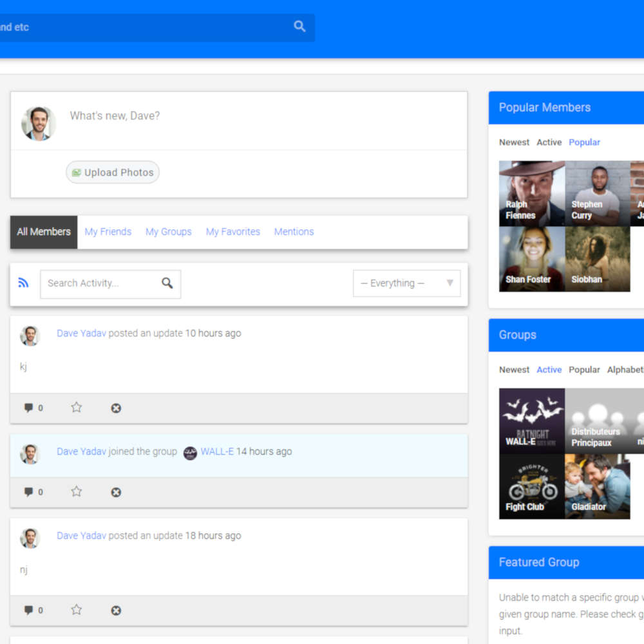Open the activity RSS feed
644x644 pixels.
(x=24, y=283)
